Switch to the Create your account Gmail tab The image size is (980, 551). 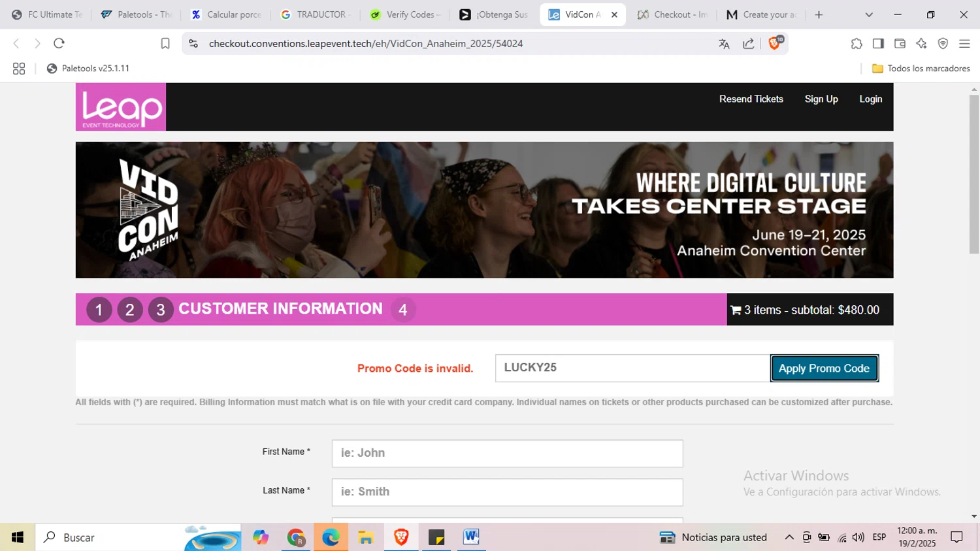(x=762, y=14)
